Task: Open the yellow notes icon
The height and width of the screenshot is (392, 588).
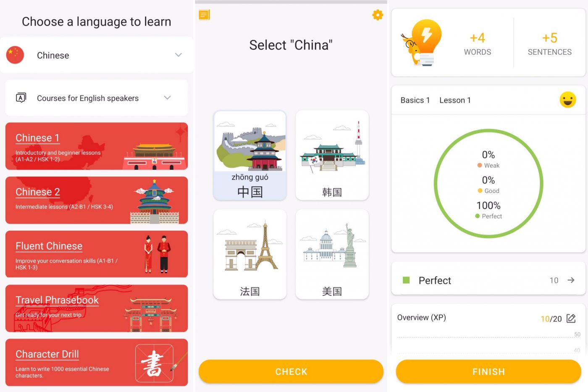Action: click(204, 15)
